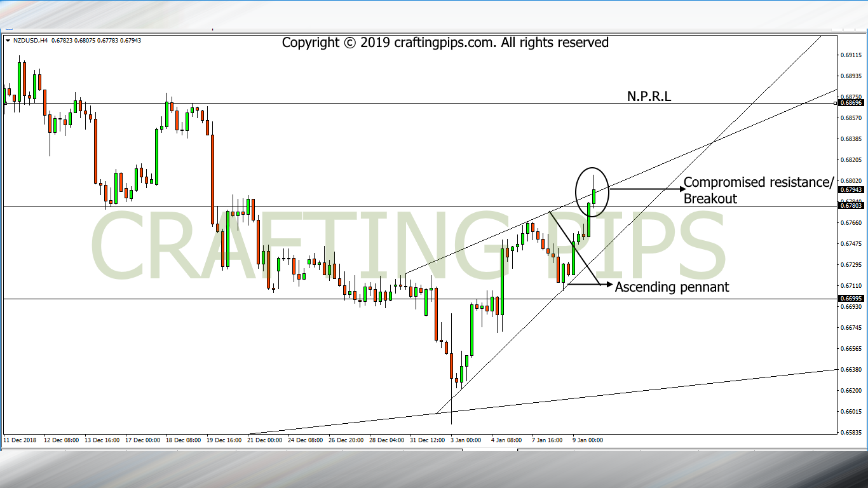Click the current price tag 0.67943

pyautogui.click(x=850, y=189)
